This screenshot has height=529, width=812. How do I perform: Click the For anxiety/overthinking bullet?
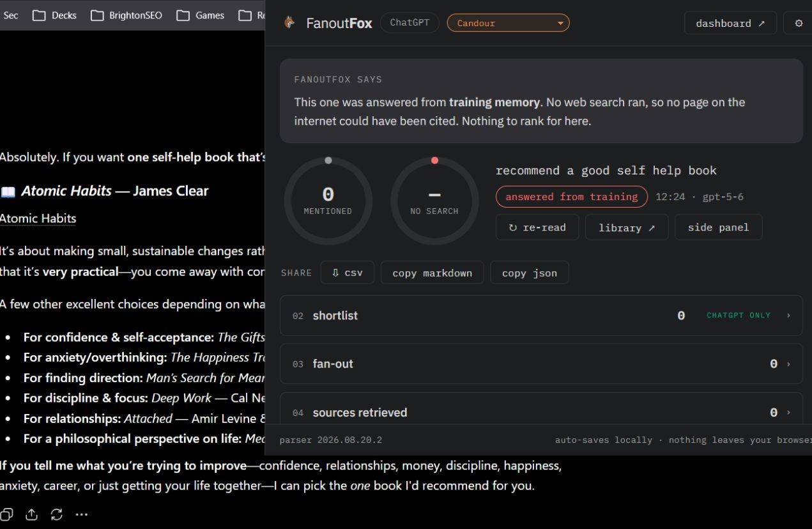click(144, 357)
